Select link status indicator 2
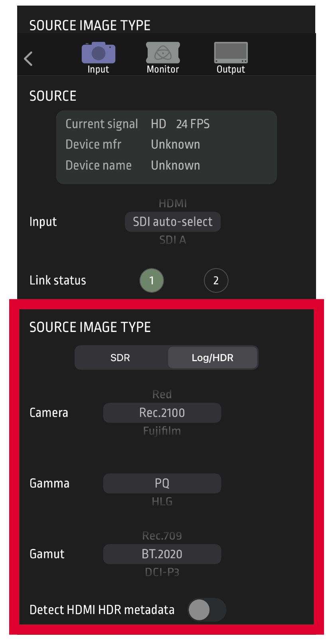This screenshot has width=336, height=644. (216, 280)
